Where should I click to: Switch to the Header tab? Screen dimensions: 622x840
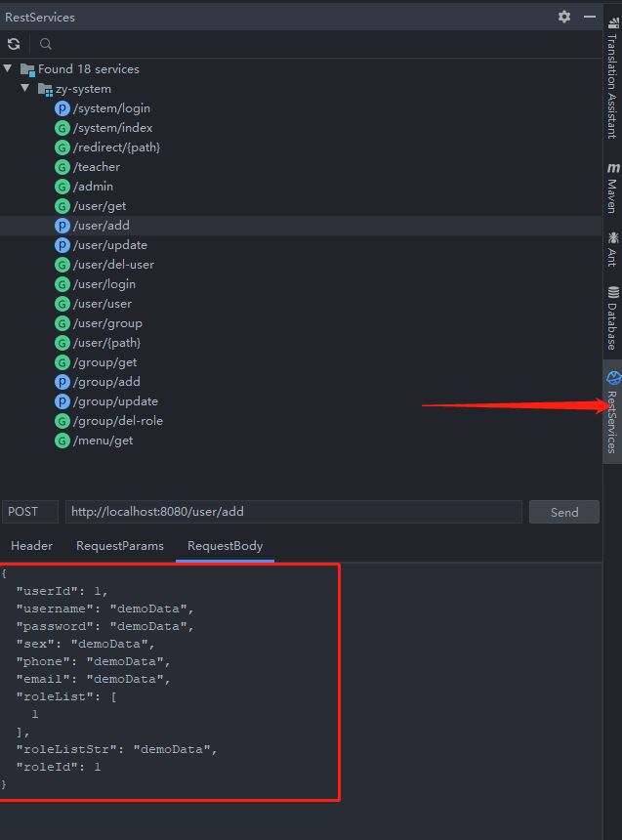pos(31,546)
